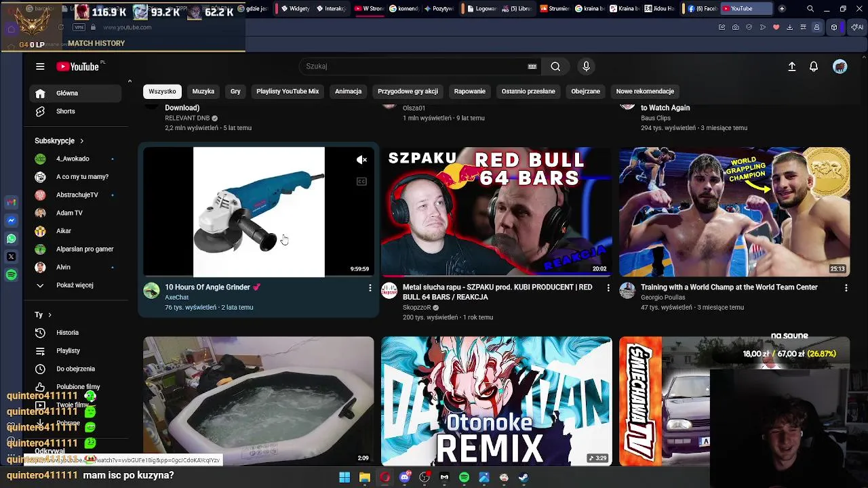Select the Obejrzane filter chip
The image size is (868, 488).
pyautogui.click(x=585, y=91)
